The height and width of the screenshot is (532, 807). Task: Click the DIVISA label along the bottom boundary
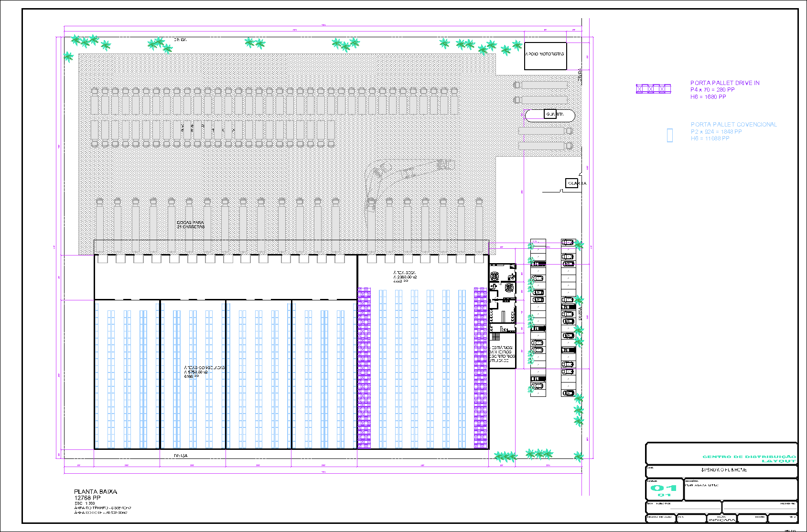[181, 456]
